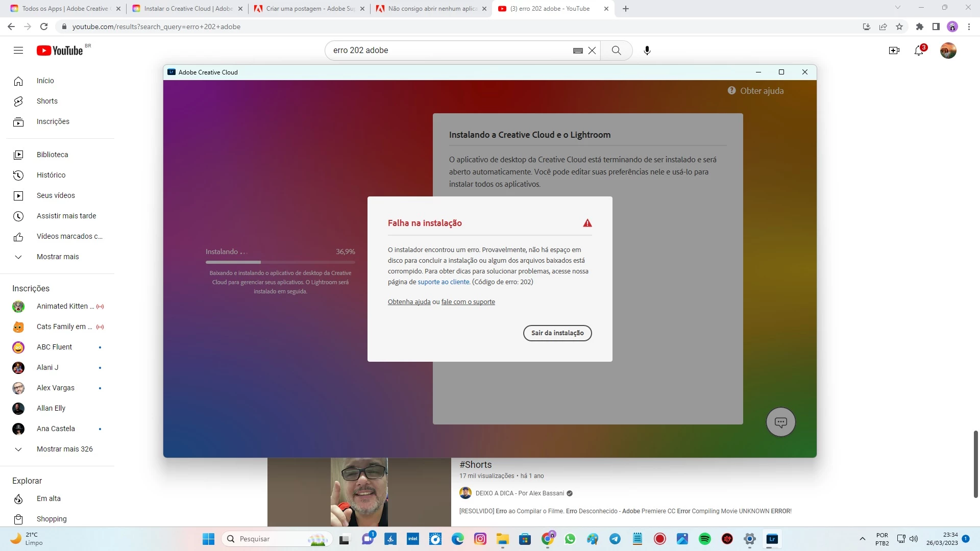
Task: Expand Mostrar mais in the sidebar
Action: (x=57, y=257)
